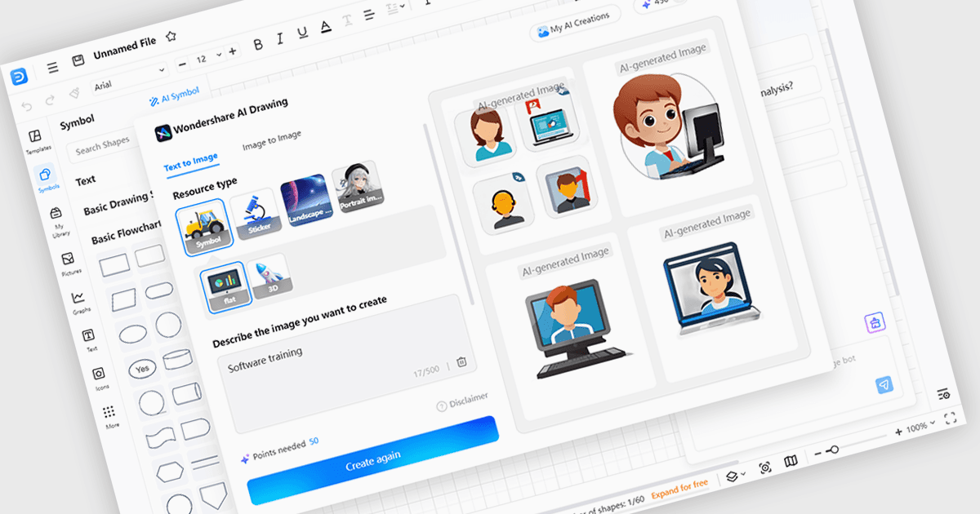Click the Search Shapes field
Viewport: 980px width, 514px height.
coord(102,148)
